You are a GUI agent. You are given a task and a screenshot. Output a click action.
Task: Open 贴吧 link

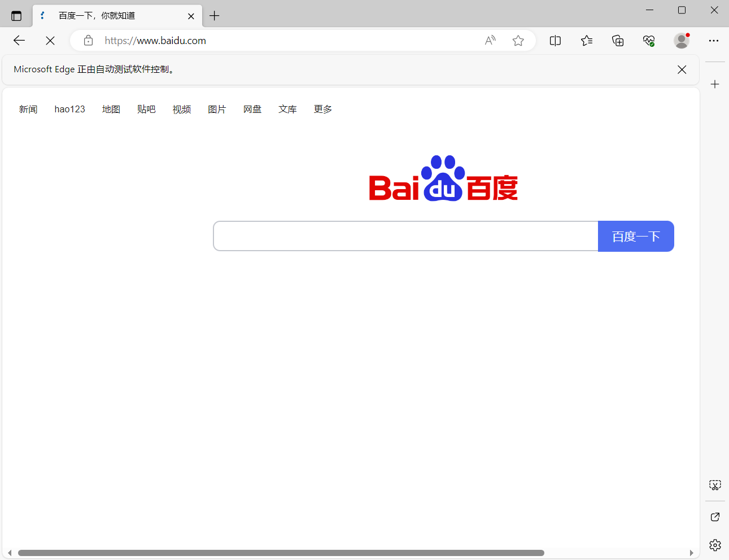[x=146, y=109]
